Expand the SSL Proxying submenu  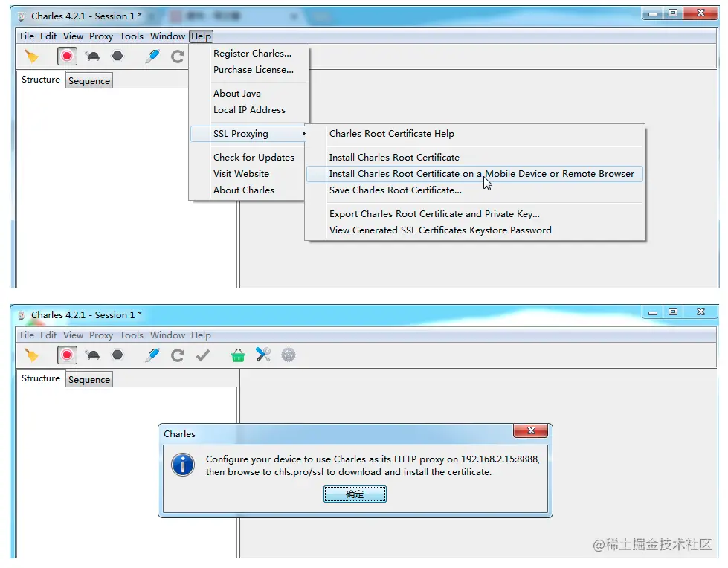248,134
